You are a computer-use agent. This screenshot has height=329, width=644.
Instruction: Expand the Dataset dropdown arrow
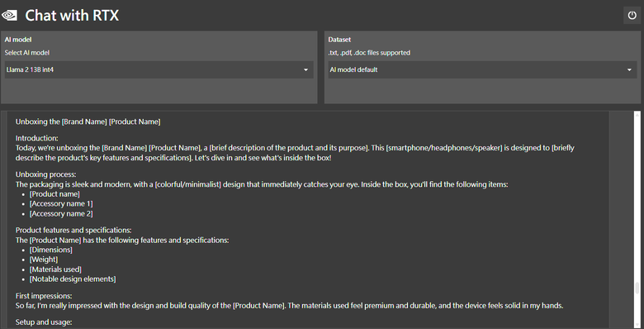coord(629,70)
